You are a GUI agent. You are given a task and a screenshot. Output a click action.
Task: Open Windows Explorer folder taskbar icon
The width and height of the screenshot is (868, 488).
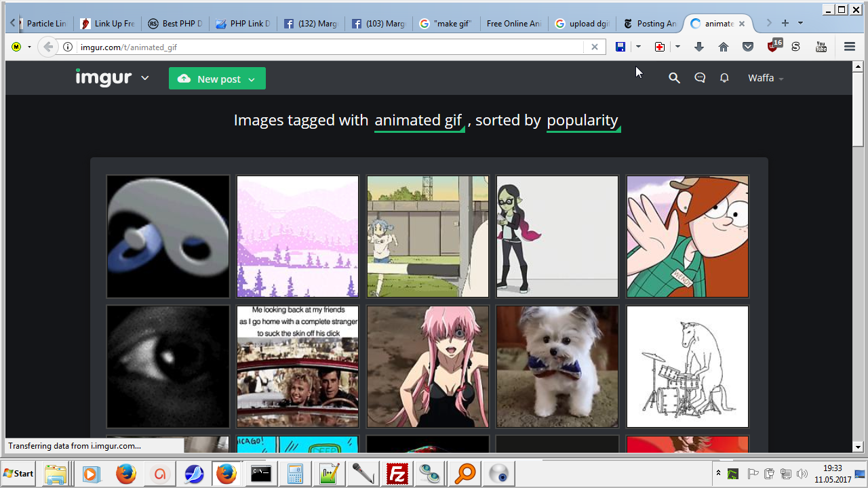tap(56, 474)
